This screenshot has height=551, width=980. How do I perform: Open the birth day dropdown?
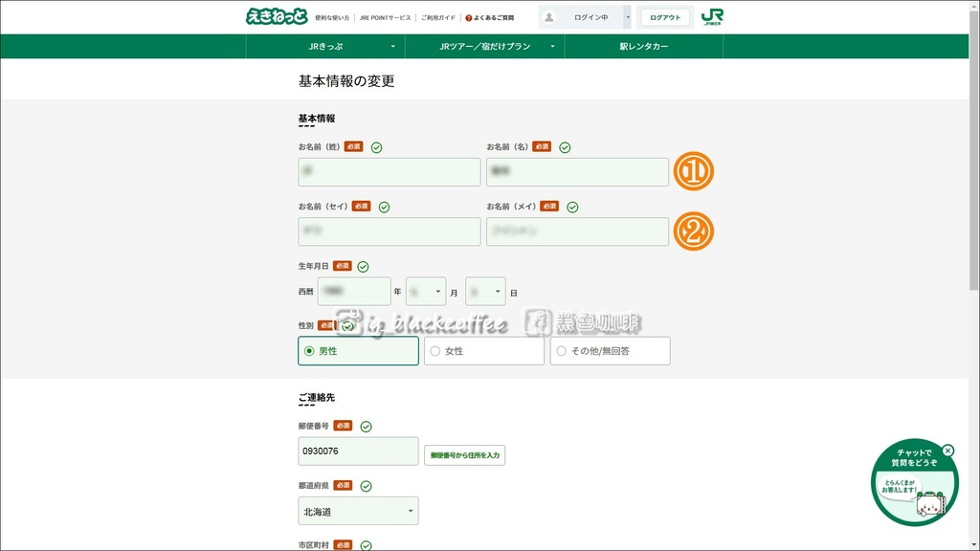click(x=485, y=292)
